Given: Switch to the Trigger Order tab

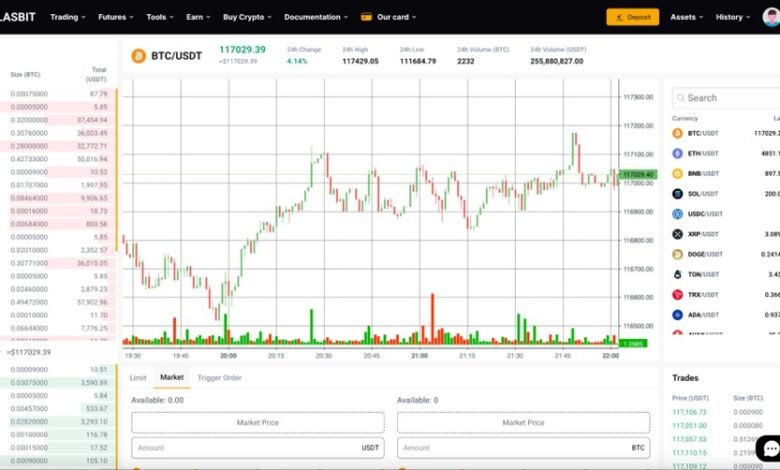Looking at the screenshot, I should (x=219, y=378).
